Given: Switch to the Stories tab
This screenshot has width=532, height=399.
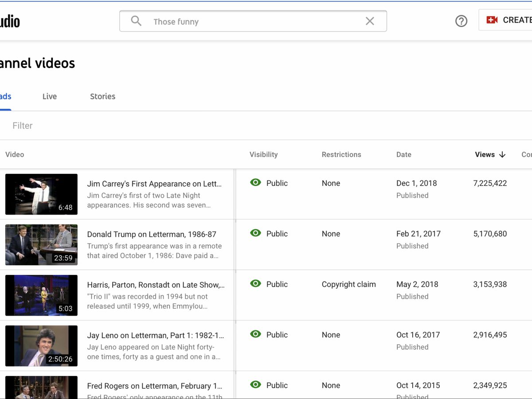Looking at the screenshot, I should 102,96.
